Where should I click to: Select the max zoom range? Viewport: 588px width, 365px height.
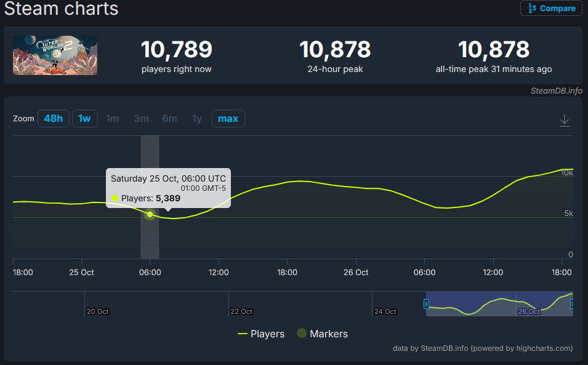click(x=228, y=118)
